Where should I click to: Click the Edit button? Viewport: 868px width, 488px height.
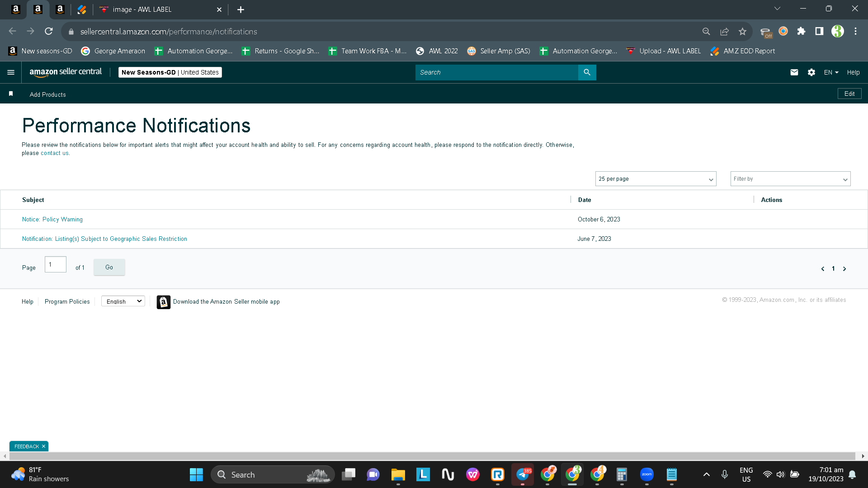(849, 94)
